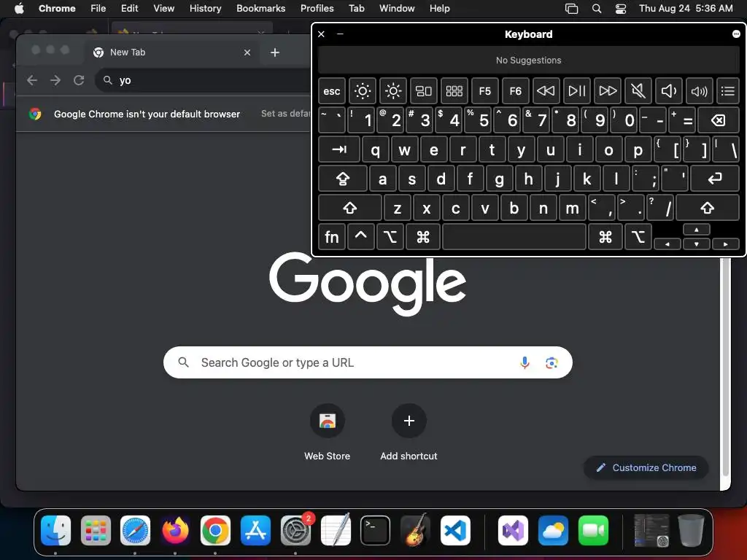
Task: Click the tab key on the virtual keyboard
Action: [x=338, y=149]
